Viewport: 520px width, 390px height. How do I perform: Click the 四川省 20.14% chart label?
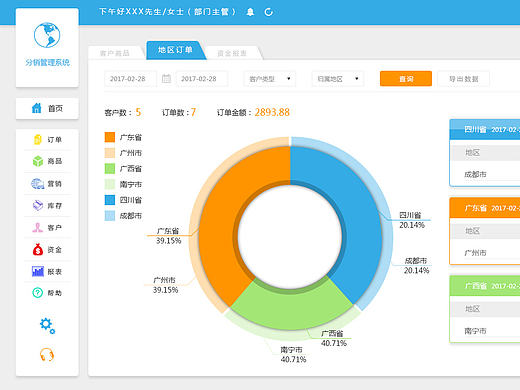(412, 220)
